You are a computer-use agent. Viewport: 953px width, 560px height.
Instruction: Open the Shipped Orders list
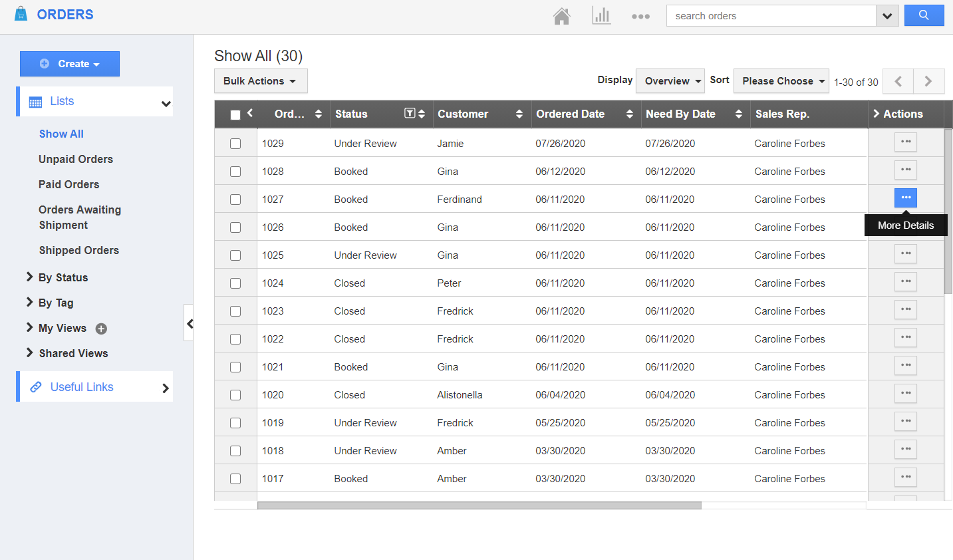click(x=78, y=250)
